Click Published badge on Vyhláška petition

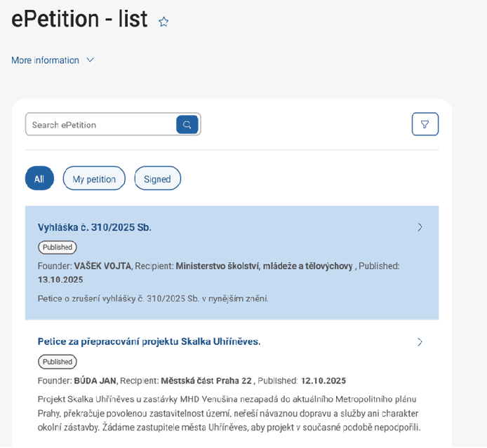pos(58,247)
